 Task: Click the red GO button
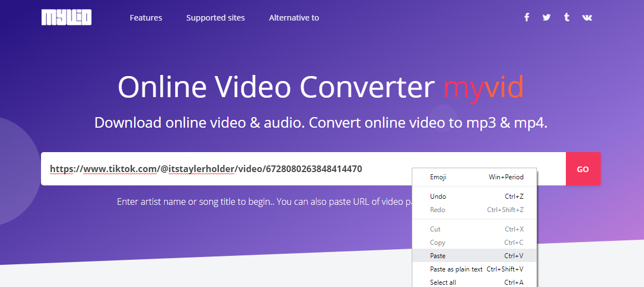click(x=583, y=169)
